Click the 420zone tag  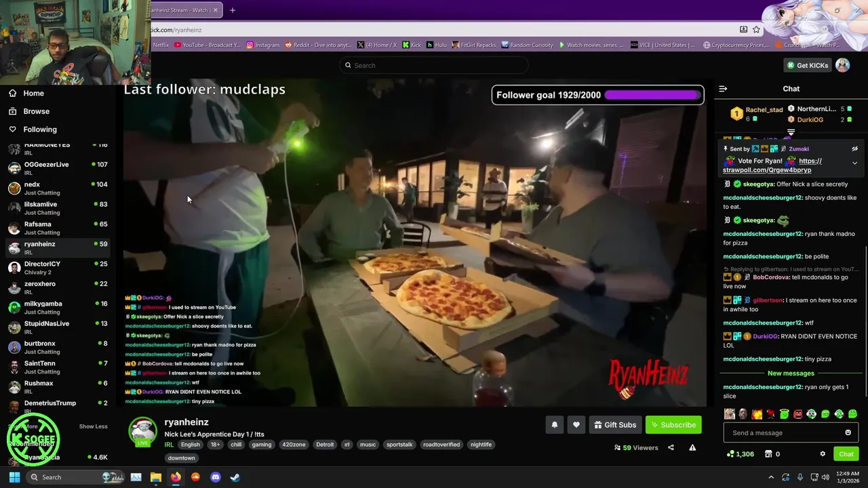click(x=294, y=445)
